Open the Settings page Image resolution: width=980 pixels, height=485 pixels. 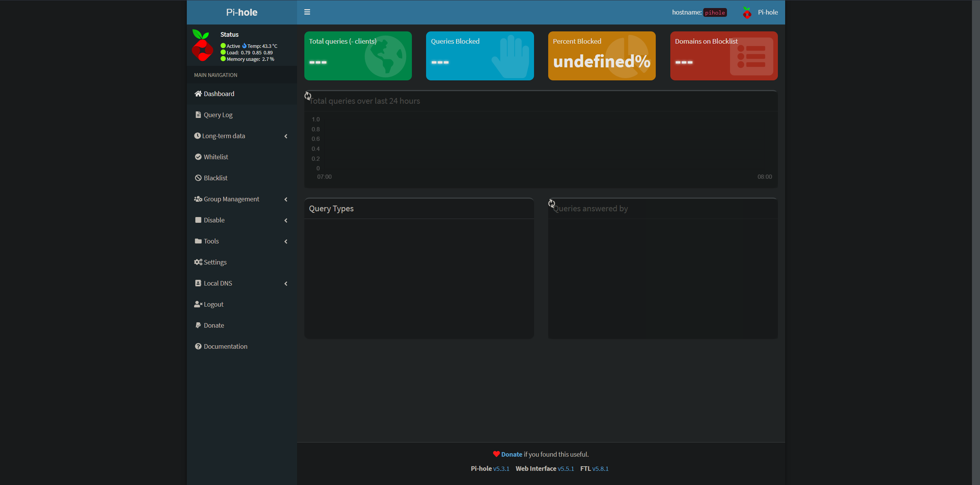pos(242,262)
